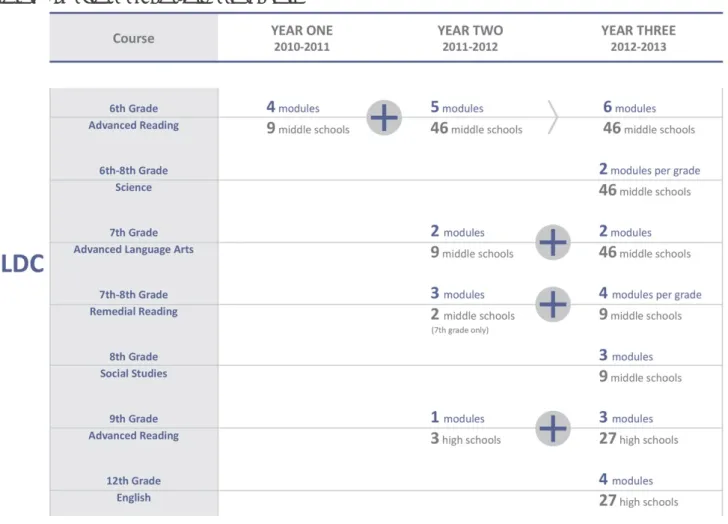Select the YEAR ONE 2010-2011 header

[302, 39]
